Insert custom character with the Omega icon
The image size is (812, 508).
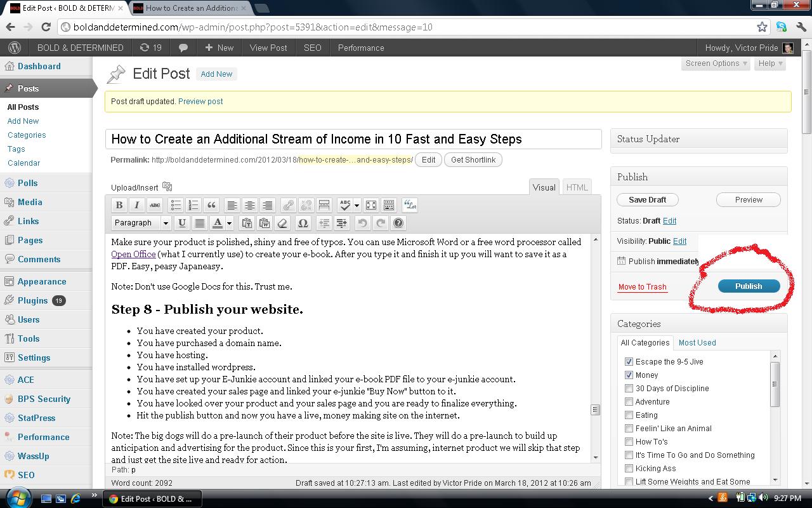[x=303, y=223]
